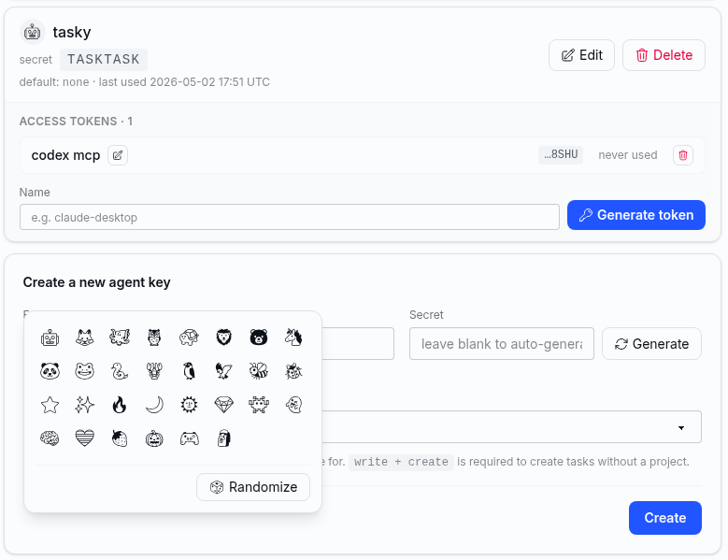This screenshot has width=728, height=560.
Task: Rename the codex mcp token pencil icon
Action: [x=118, y=155]
